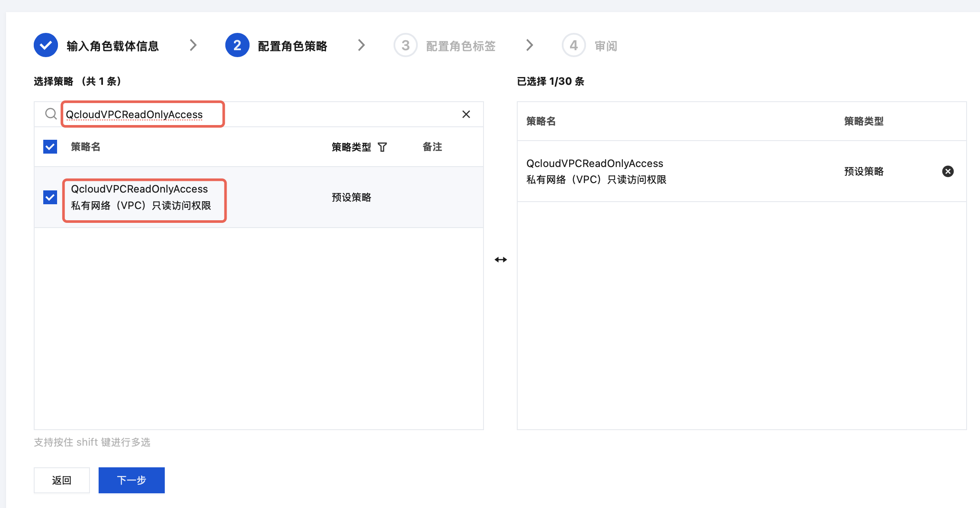
Task: Uncheck the QcloudVPCReadOnlyAccess policy checkbox
Action: pyautogui.click(x=50, y=197)
